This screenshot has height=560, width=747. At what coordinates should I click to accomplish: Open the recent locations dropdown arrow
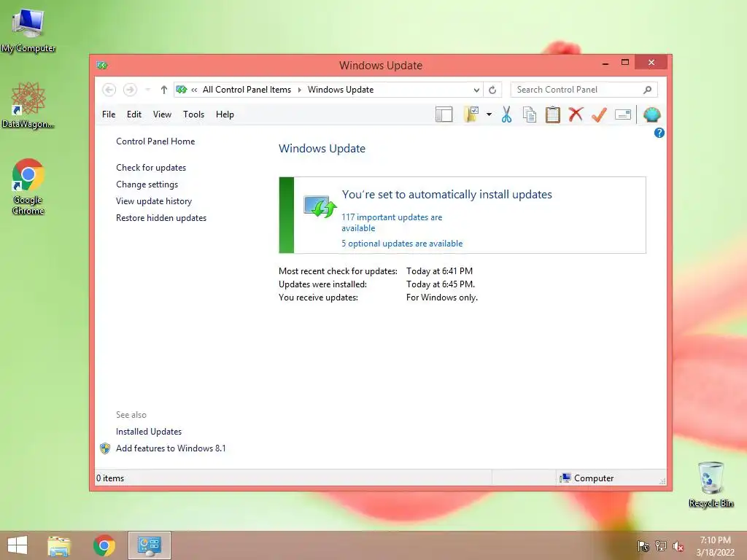(x=147, y=90)
